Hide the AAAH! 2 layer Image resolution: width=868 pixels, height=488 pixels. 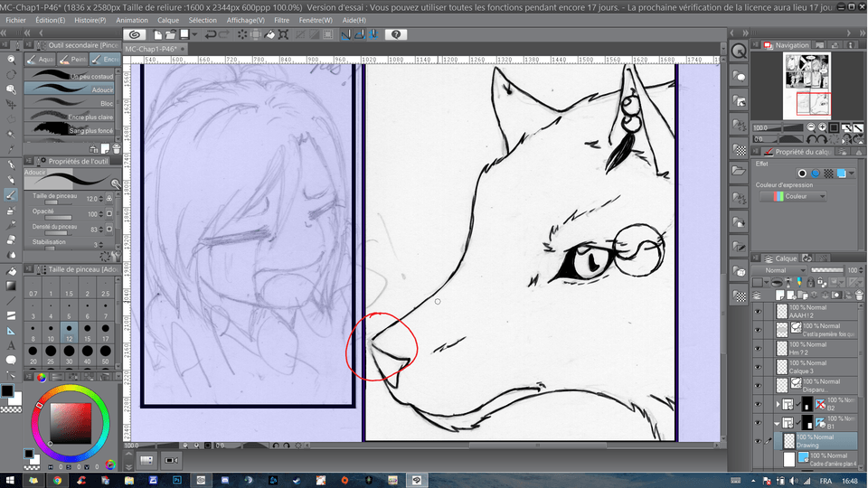(758, 312)
